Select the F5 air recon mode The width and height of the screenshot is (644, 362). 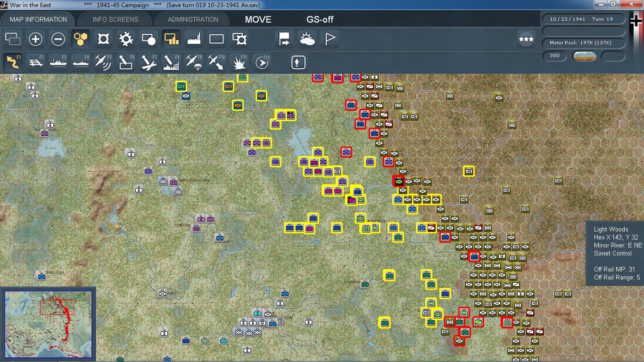(103, 62)
